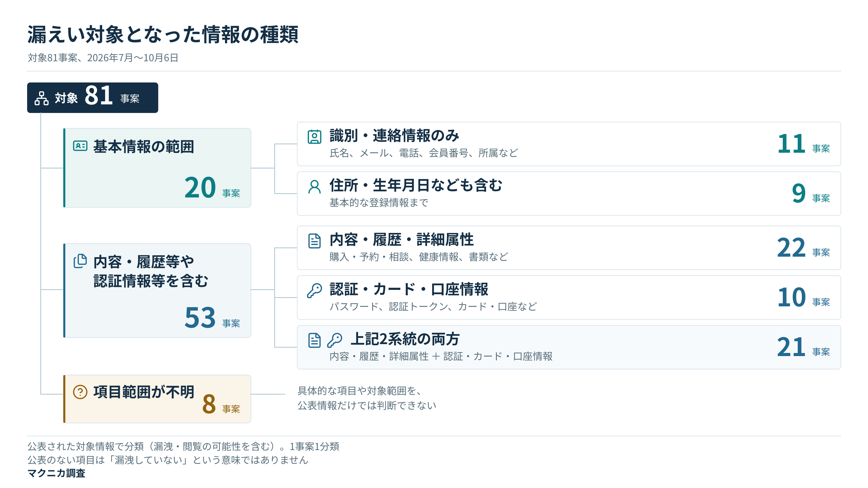
Task: Click the count 20 in 基本情報の範囲
Action: (x=200, y=188)
